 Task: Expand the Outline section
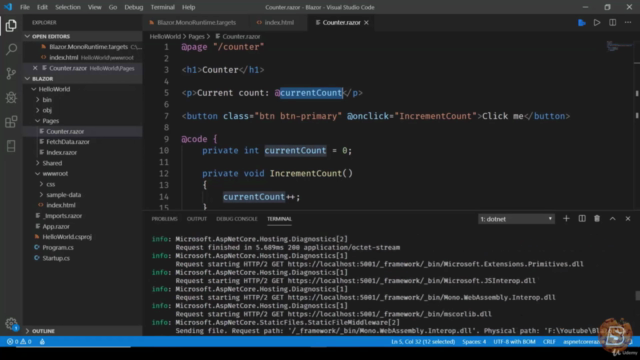pos(27,331)
